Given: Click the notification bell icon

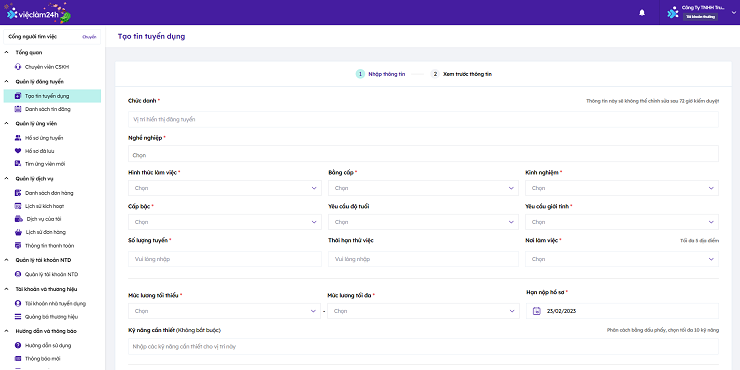Looking at the screenshot, I should (x=642, y=13).
